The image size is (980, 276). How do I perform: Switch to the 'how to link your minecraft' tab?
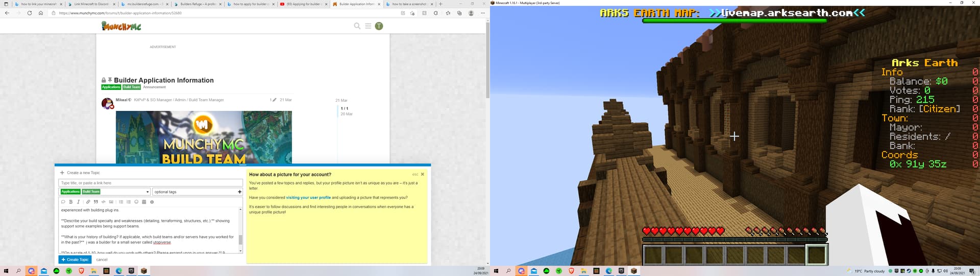point(38,4)
